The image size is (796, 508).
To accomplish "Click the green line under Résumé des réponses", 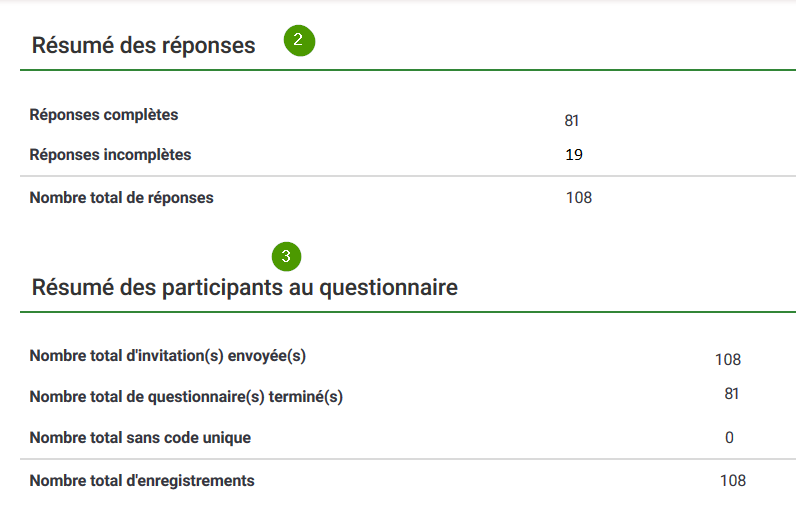I will (408, 70).
